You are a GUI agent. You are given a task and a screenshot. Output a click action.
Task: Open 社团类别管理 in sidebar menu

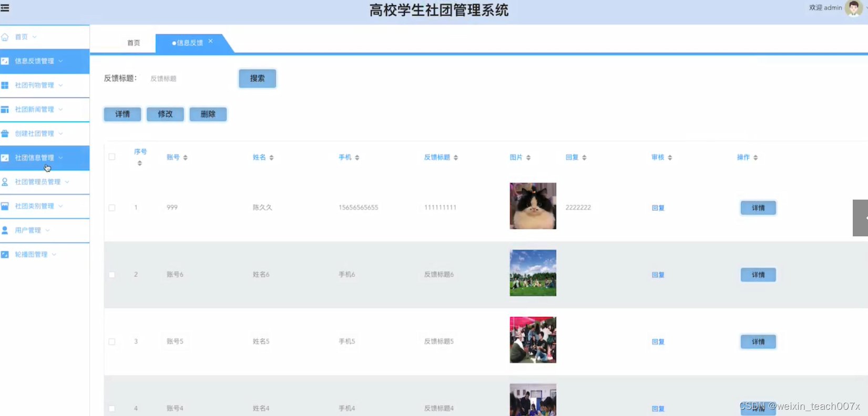[45, 206]
